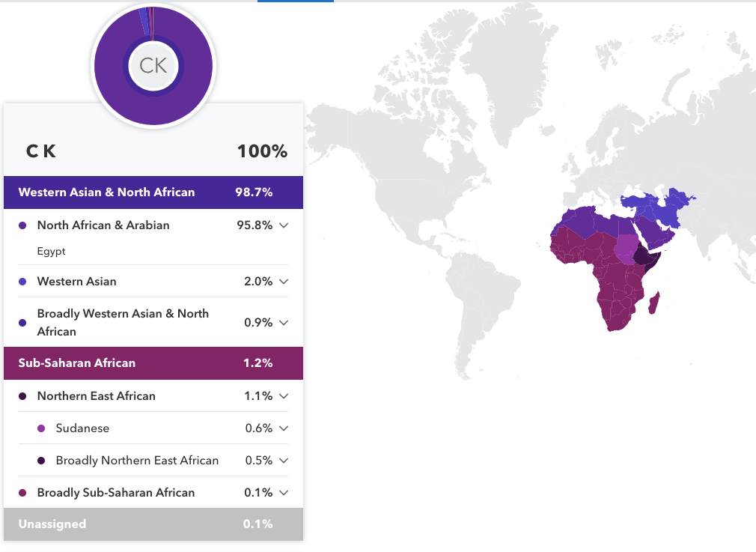Click the dark dot beside Northern East African

point(24,396)
